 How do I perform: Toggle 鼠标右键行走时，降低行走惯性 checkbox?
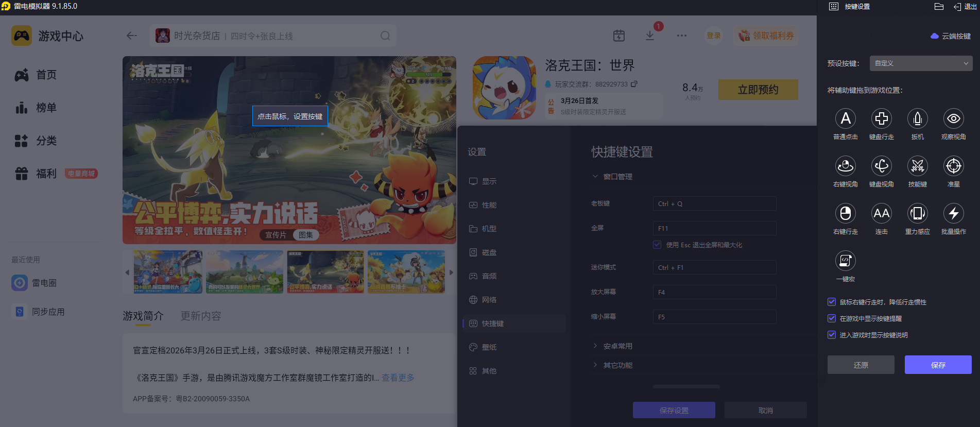pyautogui.click(x=831, y=302)
